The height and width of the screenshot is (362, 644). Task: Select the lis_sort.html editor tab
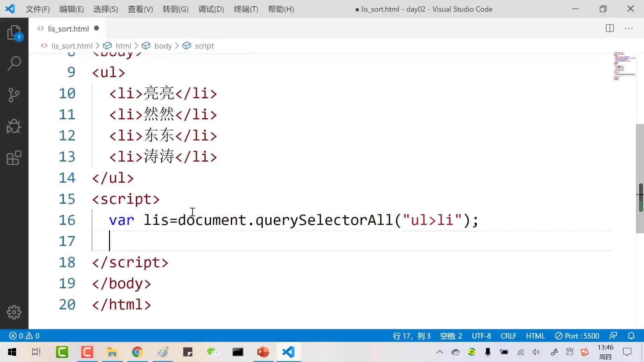coord(68,29)
